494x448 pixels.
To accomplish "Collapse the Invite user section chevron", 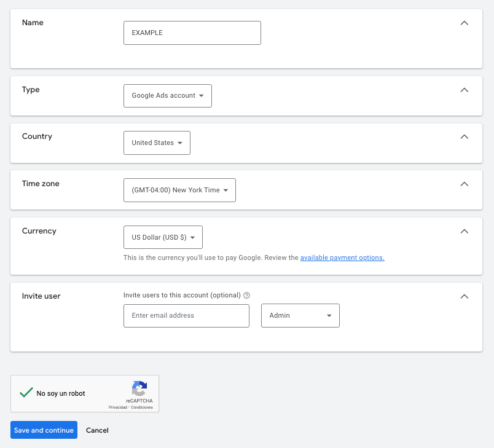I will [465, 296].
